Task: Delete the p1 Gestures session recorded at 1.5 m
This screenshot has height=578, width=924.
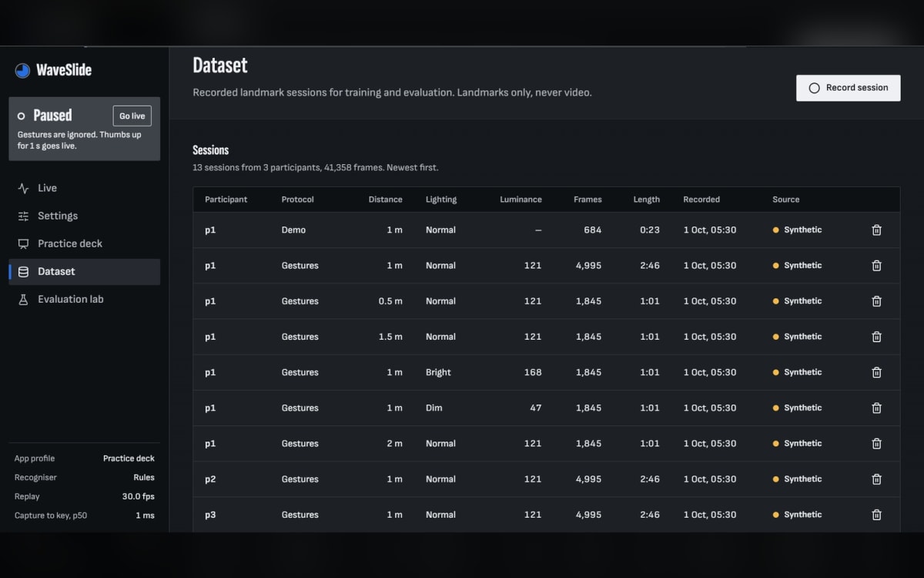Action: click(x=876, y=337)
